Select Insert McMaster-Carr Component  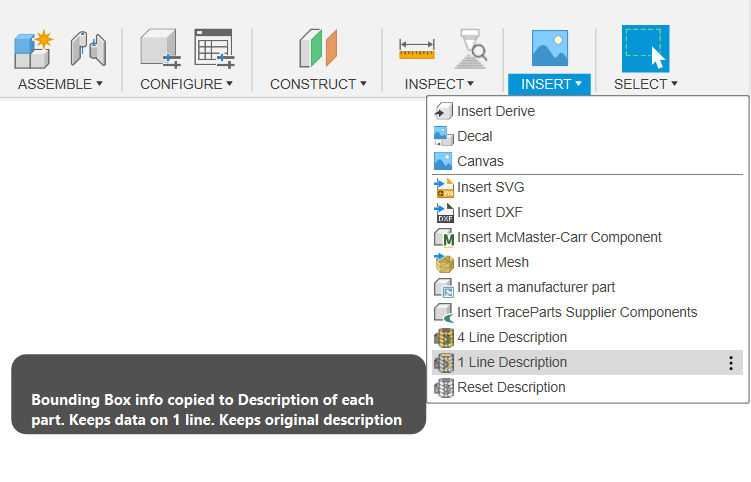coord(559,237)
